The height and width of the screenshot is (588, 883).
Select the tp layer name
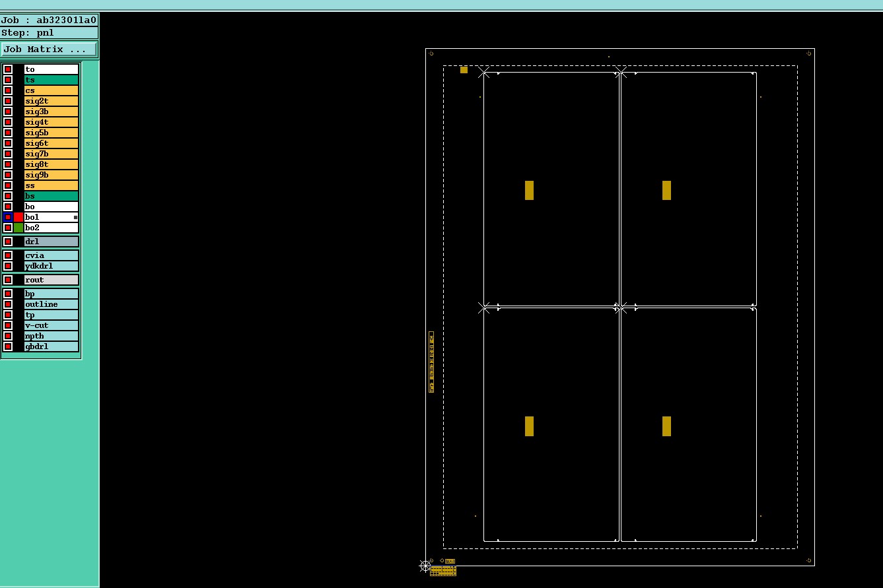click(x=52, y=315)
